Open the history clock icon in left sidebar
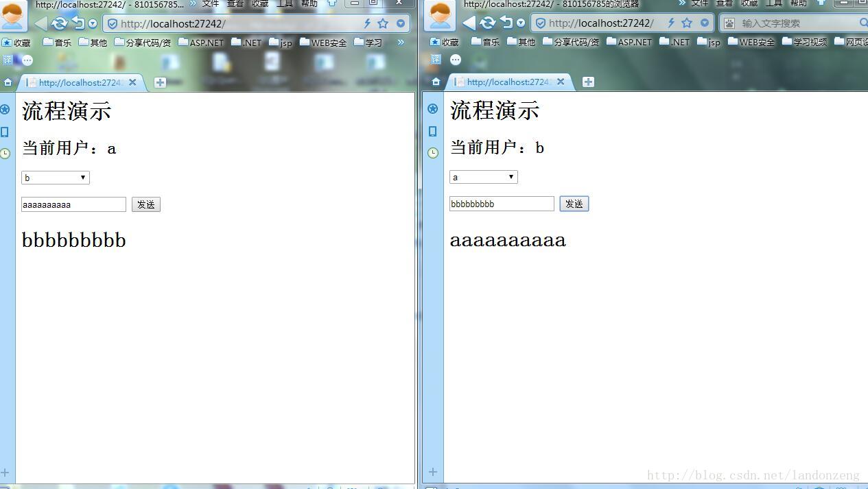Viewport: 868px width, 489px height. (5, 153)
